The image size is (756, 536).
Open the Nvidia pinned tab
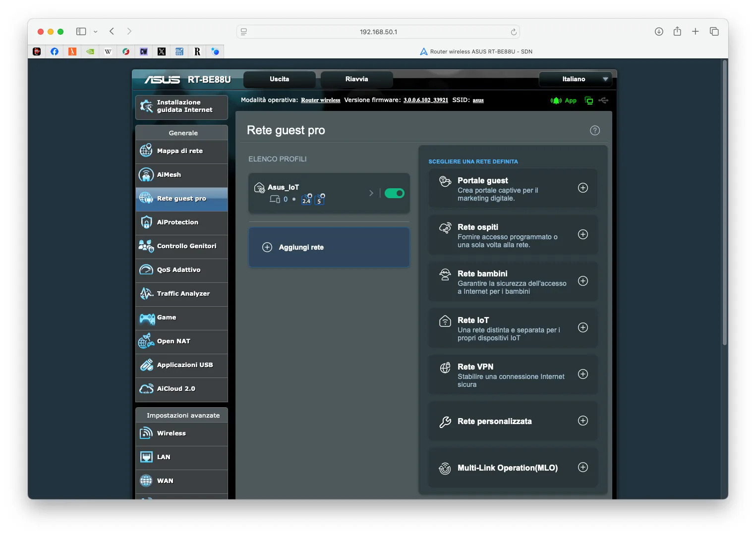click(x=90, y=52)
